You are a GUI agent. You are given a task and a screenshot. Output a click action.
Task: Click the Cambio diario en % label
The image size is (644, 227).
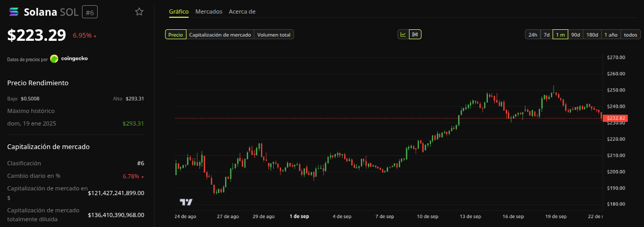coord(34,176)
